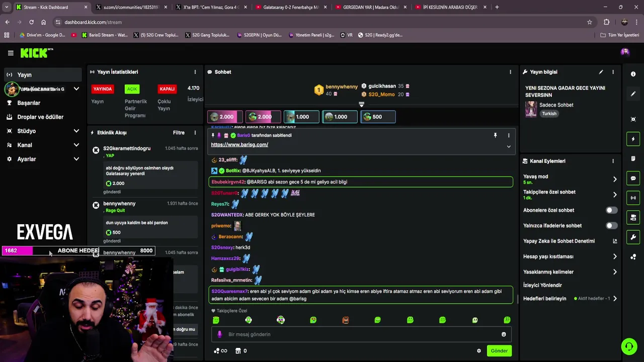Expand the Stüdyo sidebar section
Image resolution: width=644 pixels, height=362 pixels.
coord(76,131)
